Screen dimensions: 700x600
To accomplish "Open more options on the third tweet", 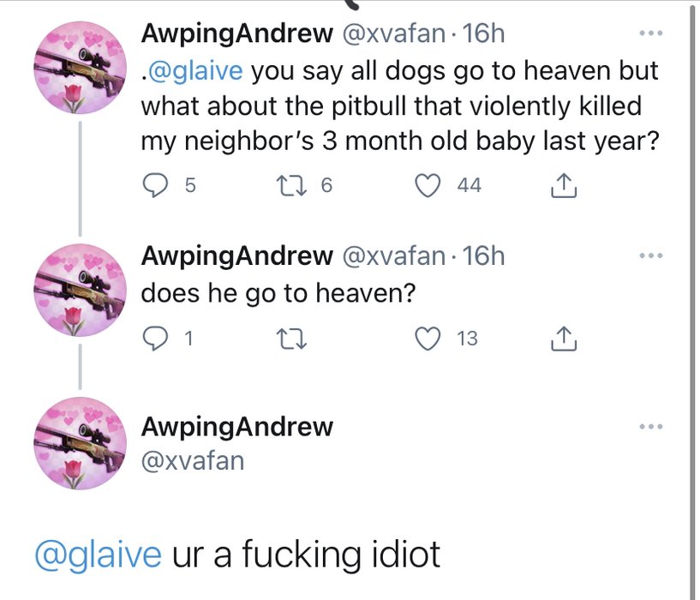I will click(651, 426).
